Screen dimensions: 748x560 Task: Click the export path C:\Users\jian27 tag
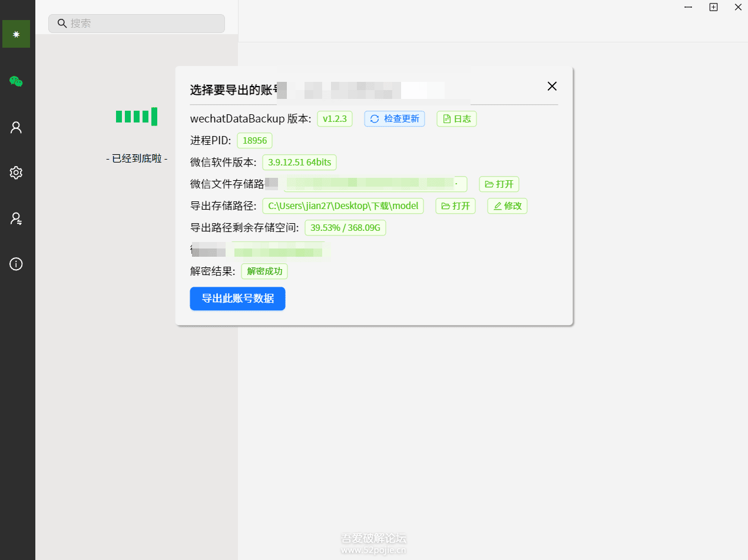[343, 206]
